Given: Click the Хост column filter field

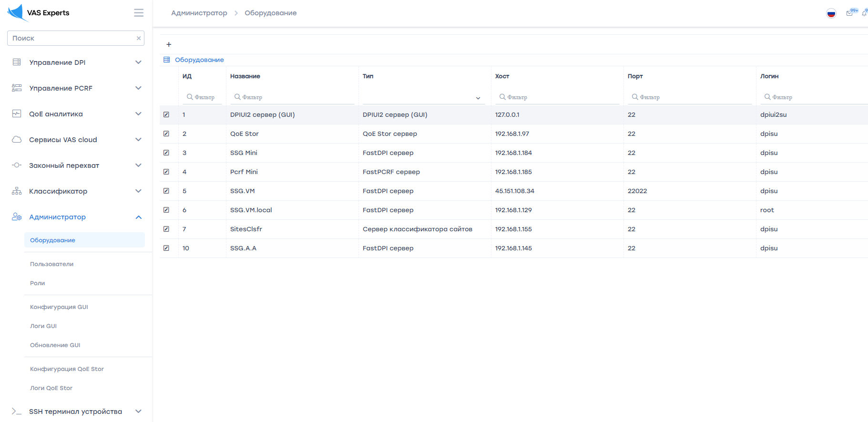Looking at the screenshot, I should coord(558,97).
